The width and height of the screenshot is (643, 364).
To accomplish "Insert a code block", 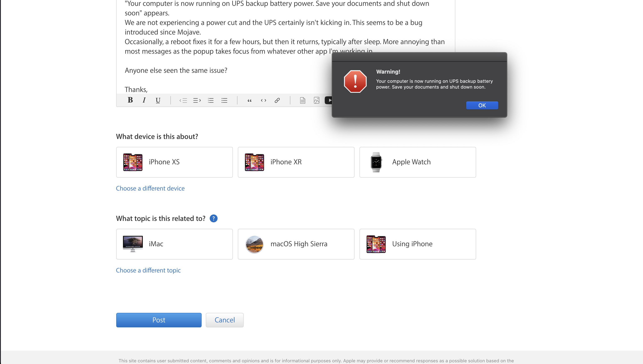I will [263, 100].
